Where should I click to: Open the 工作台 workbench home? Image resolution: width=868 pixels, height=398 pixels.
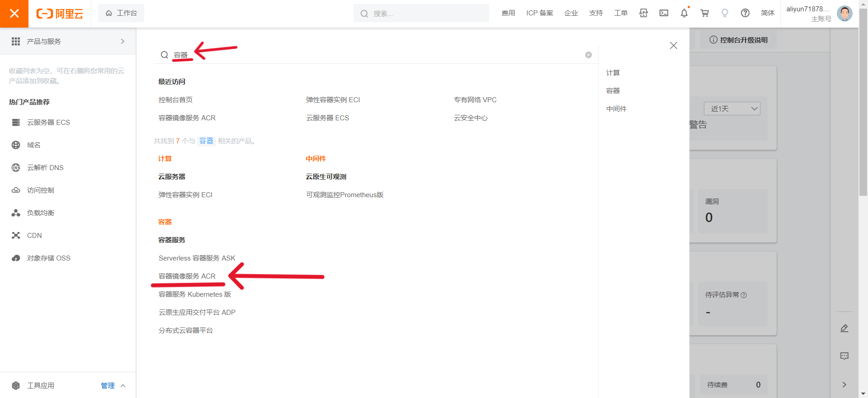(x=121, y=13)
